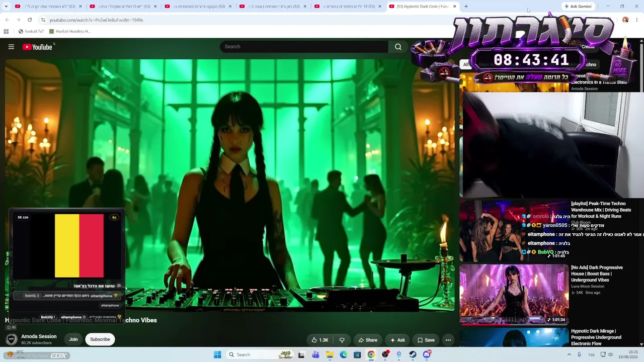Open the Chrome apps grid in bookmarks bar
644x362 pixels.
point(6,31)
